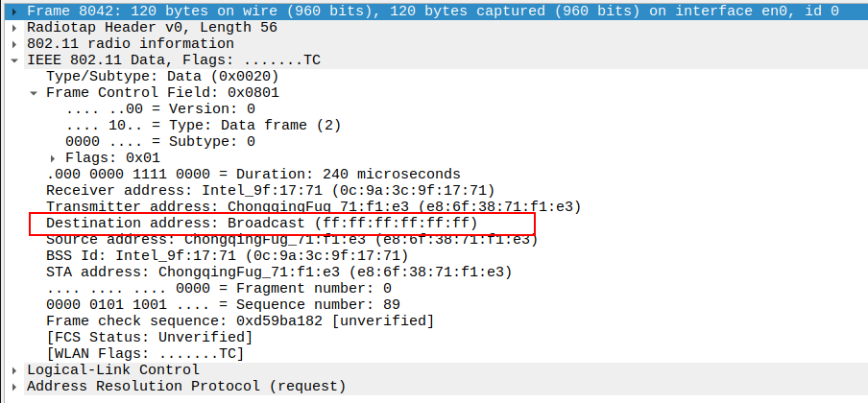Click the FCS Status: Unverified line
The height and width of the screenshot is (403, 868).
coord(150,337)
